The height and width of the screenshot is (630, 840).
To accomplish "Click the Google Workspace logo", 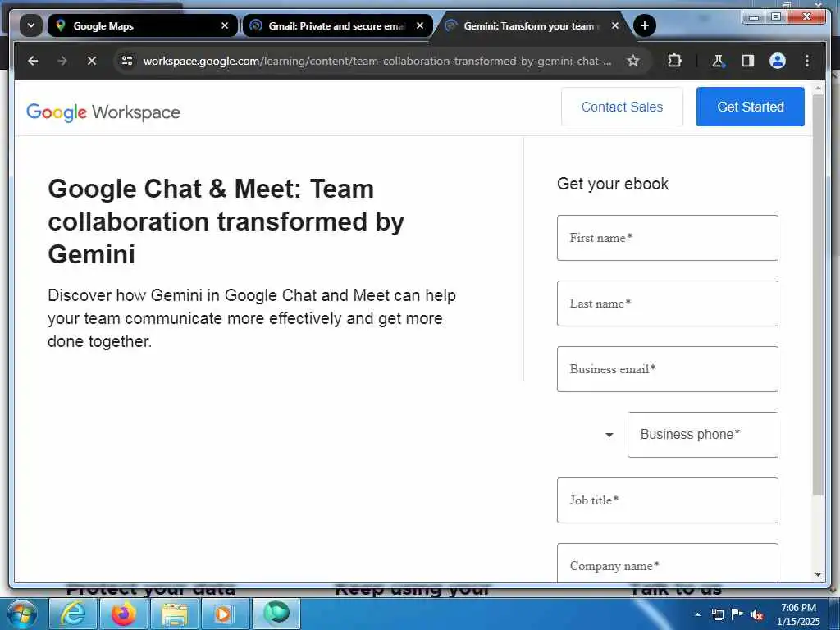I will tap(103, 112).
